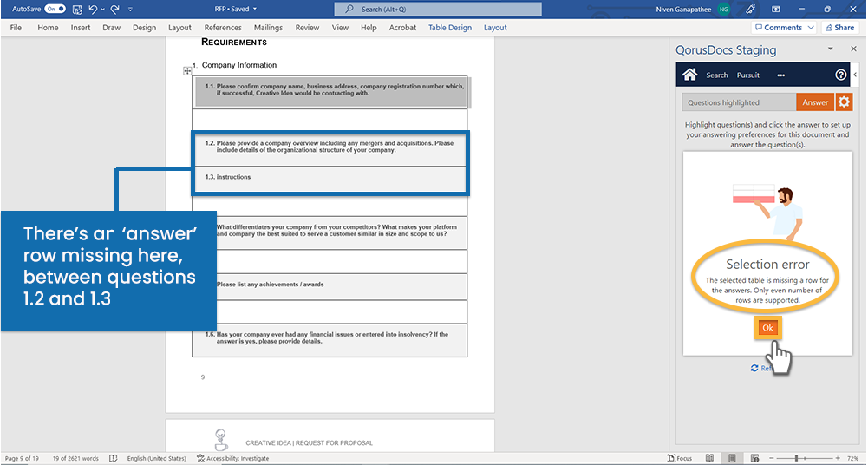Open the QorusDocs more options ellipsis

[x=781, y=75]
